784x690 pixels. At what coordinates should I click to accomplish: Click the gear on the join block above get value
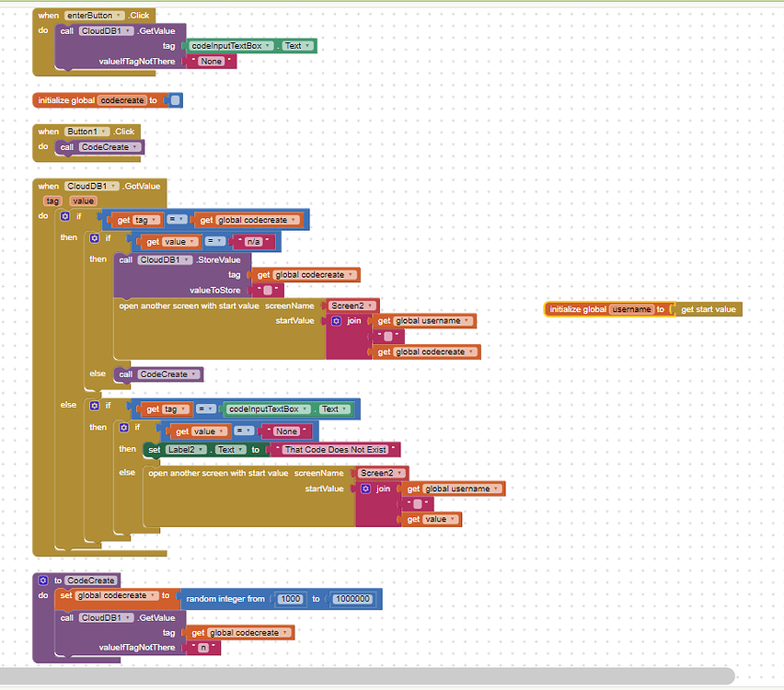click(365, 489)
